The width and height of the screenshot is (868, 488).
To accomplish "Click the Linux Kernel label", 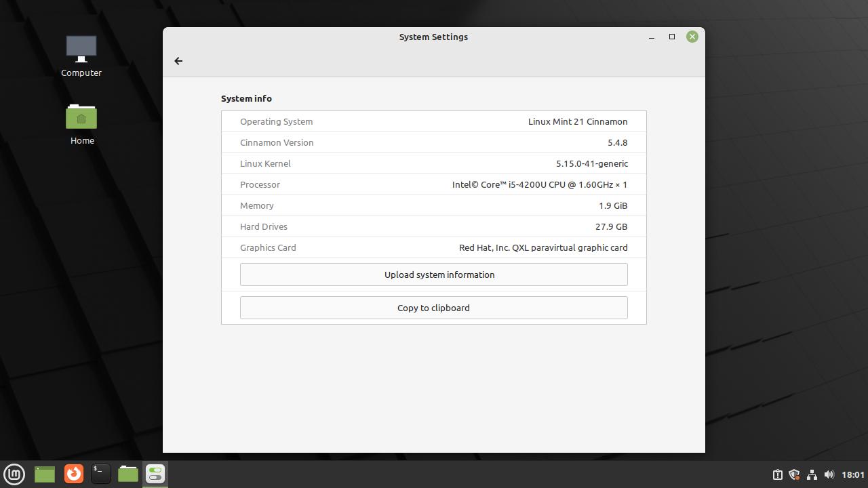I will [x=265, y=164].
